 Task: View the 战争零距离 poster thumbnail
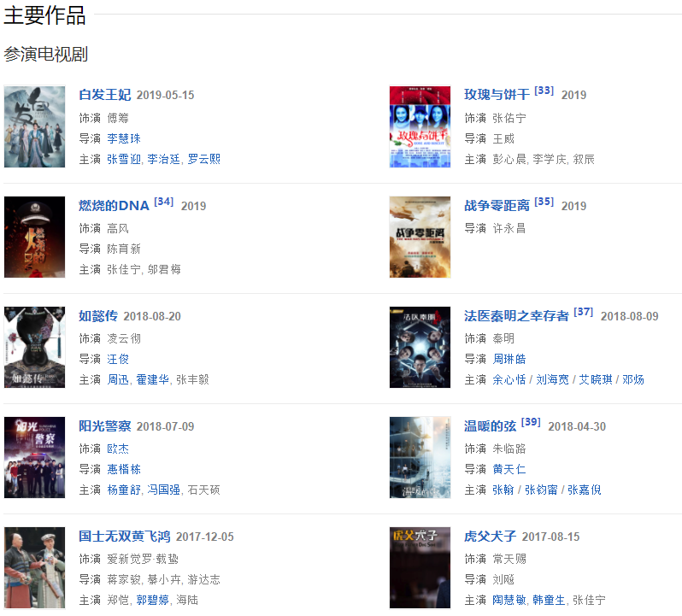(x=420, y=237)
